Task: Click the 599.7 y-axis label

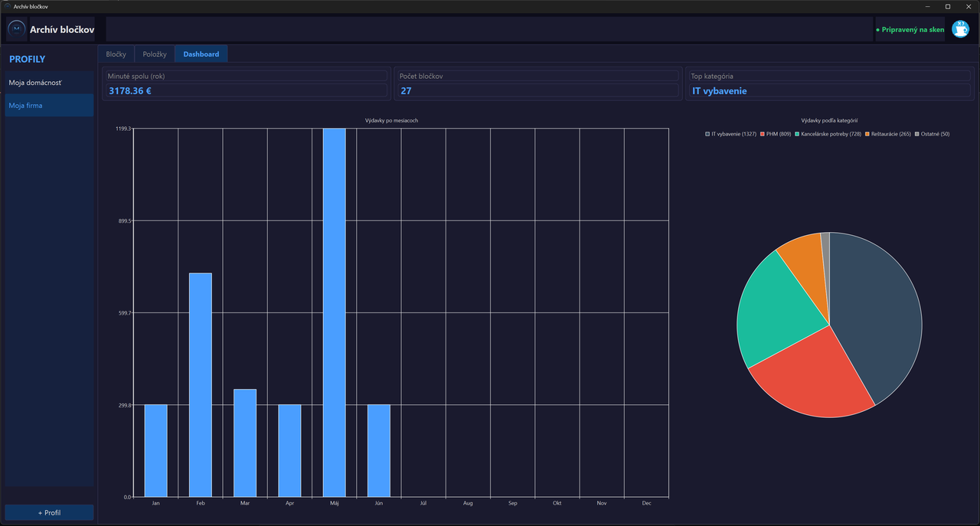Action: point(123,312)
